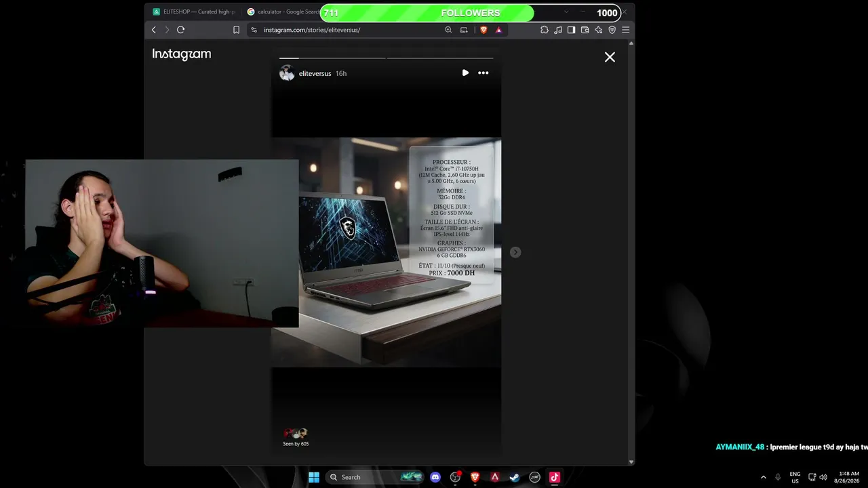The image size is (868, 488).
Task: Open the red A app on the taskbar
Action: point(495,477)
